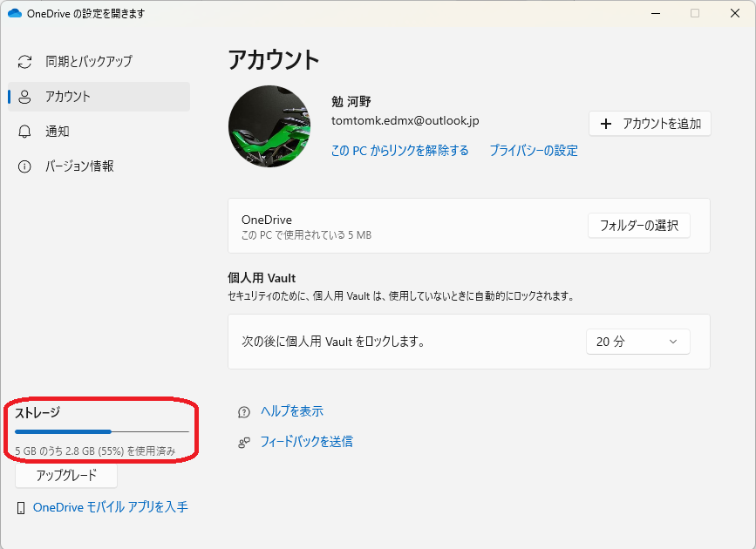
Task: Click the motorcycle profile picture
Action: pos(269,126)
